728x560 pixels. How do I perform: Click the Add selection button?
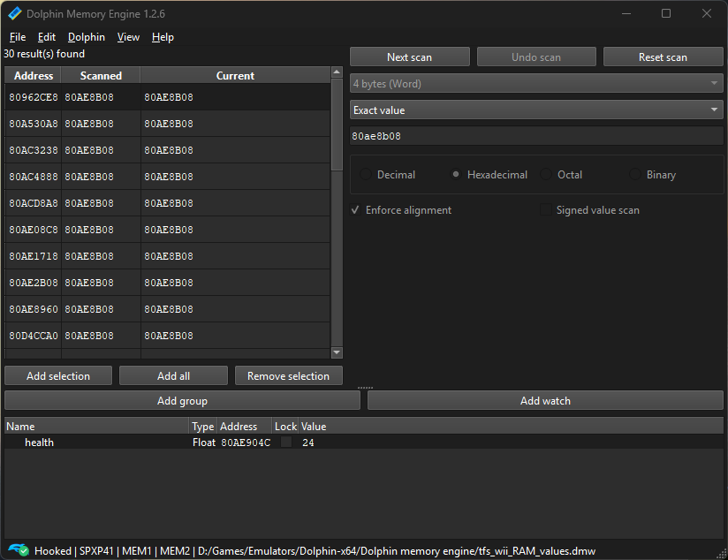pos(58,375)
